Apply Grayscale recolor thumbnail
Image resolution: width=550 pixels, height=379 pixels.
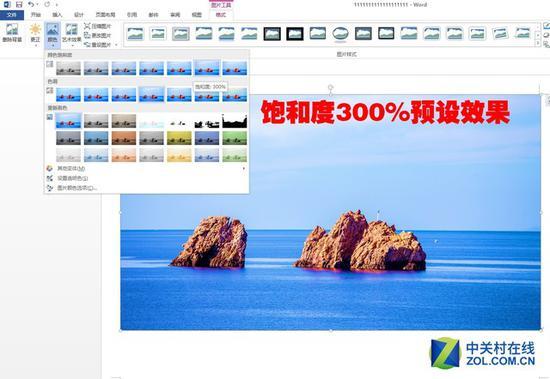[x=96, y=121]
